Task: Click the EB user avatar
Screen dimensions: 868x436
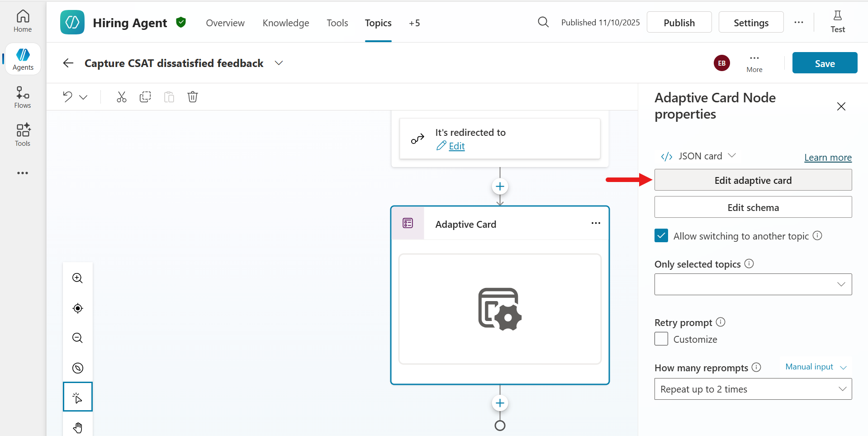Action: click(722, 63)
